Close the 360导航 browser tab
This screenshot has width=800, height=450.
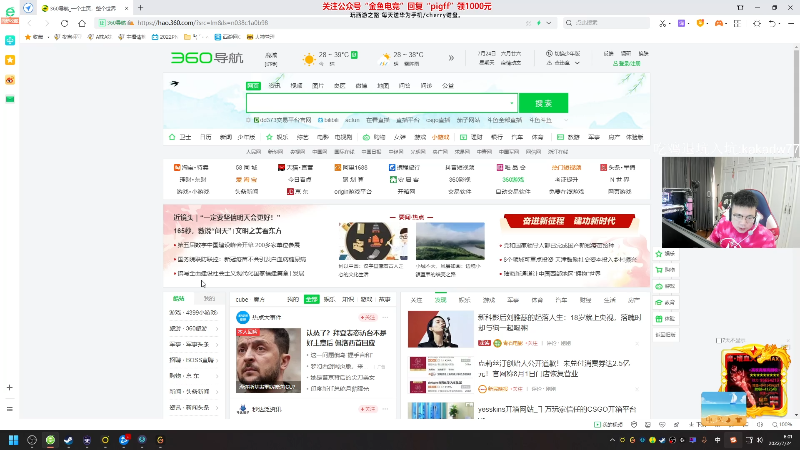(126, 8)
